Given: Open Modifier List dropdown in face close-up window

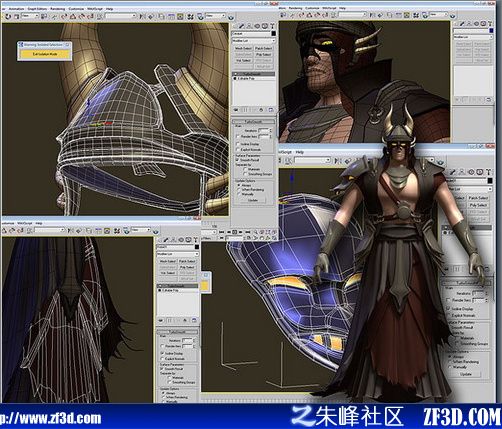Looking at the screenshot, I should pyautogui.click(x=472, y=37).
